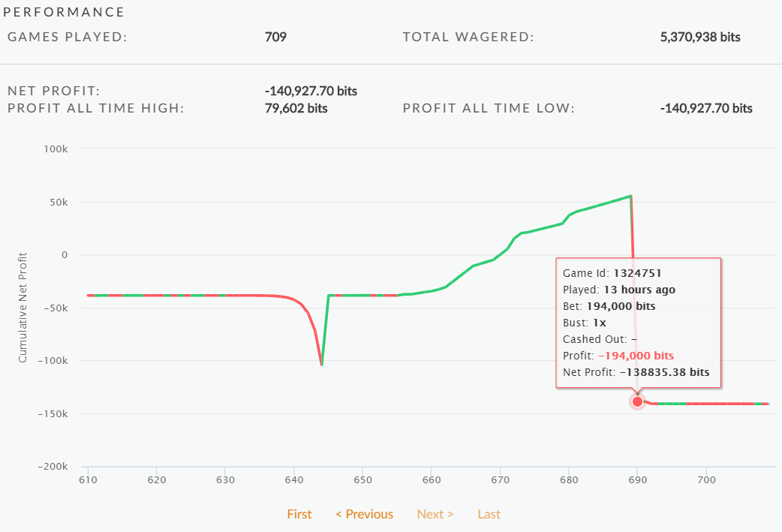Click the green peak just before game 690

click(631, 196)
